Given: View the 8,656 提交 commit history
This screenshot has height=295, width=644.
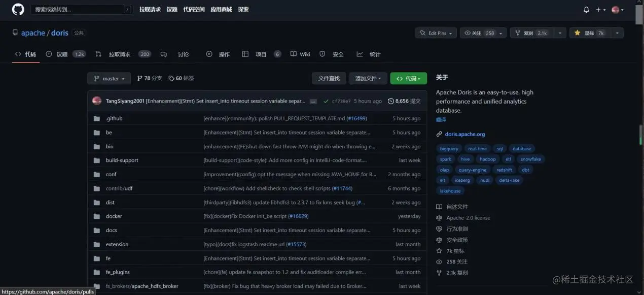Looking at the screenshot, I should click(x=404, y=101).
